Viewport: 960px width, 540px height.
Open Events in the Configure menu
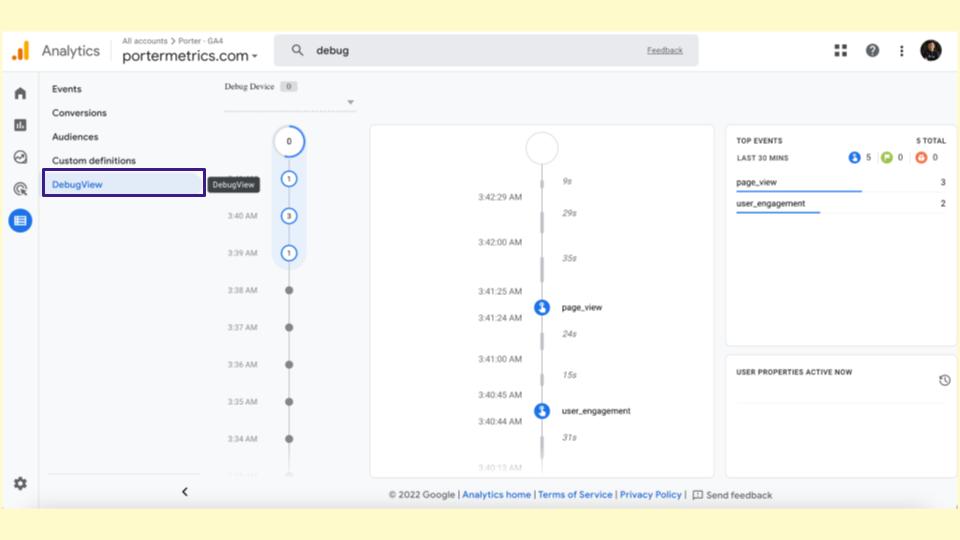point(67,89)
